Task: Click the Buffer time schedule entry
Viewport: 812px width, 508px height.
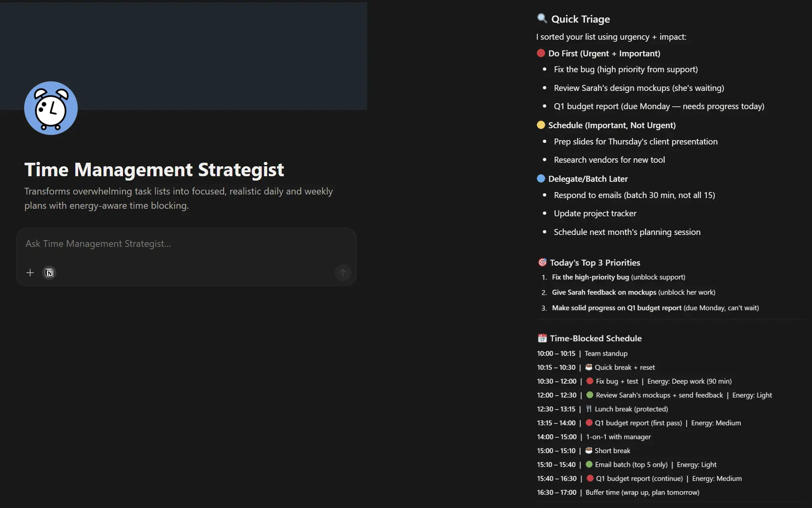Action: [x=642, y=492]
